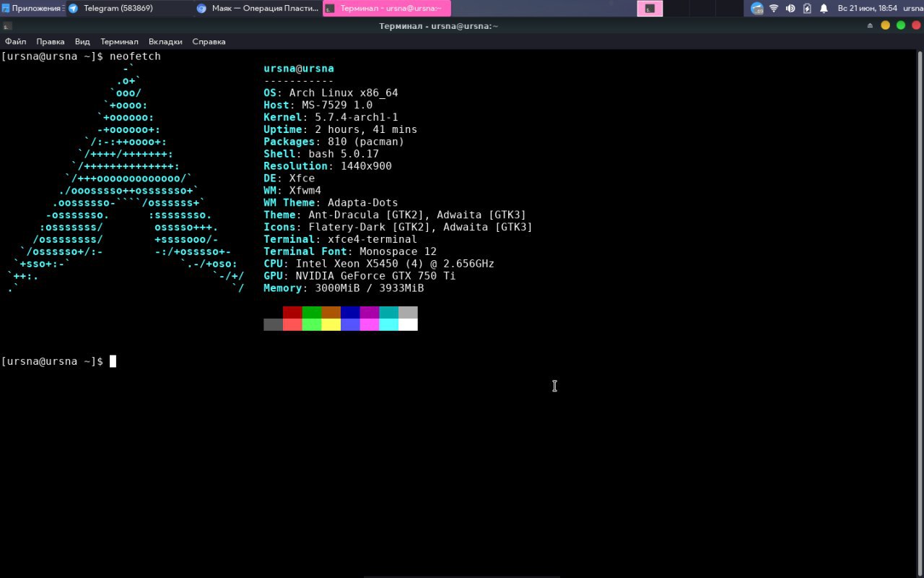Click the 'Host: MS-7529 1.0' line

tap(318, 105)
